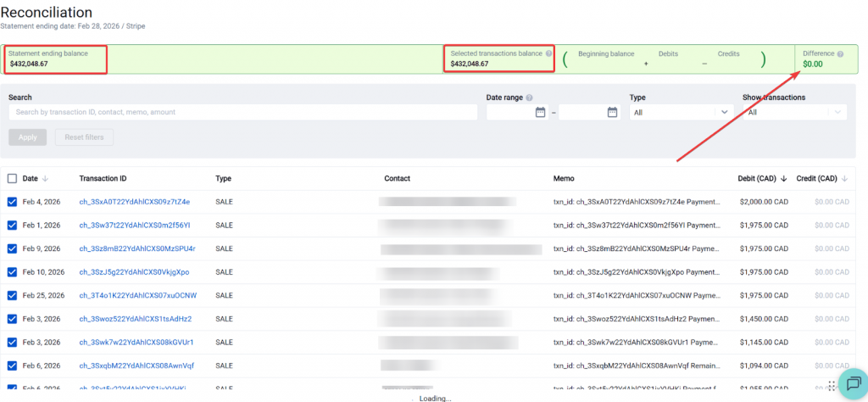The height and width of the screenshot is (402, 868).
Task: Open transaction ch_3Sz8mB22YdAhlCXS0MzSPU4r
Action: point(137,248)
